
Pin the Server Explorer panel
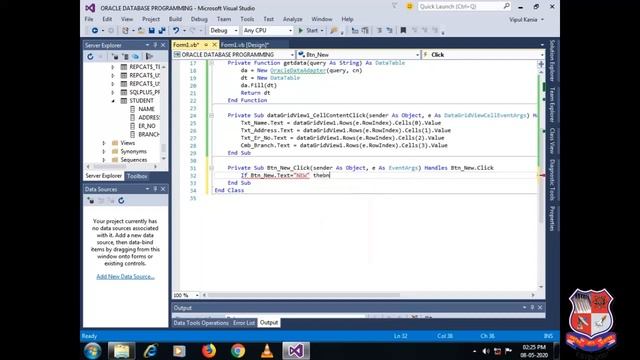point(155,45)
